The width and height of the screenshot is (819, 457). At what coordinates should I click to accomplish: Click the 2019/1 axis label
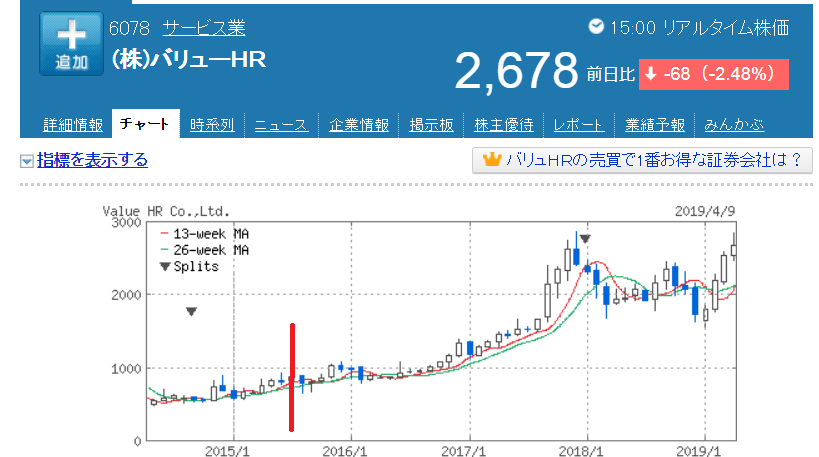tap(698, 451)
